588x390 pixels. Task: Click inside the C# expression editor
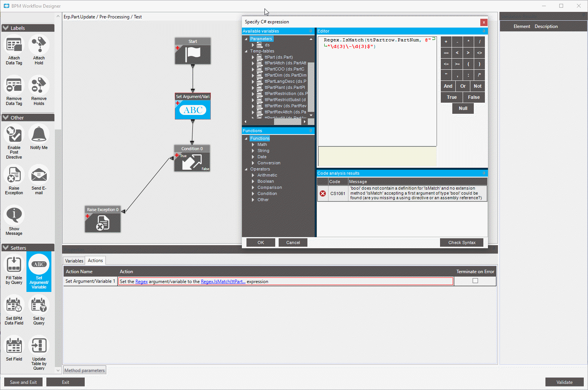377,92
